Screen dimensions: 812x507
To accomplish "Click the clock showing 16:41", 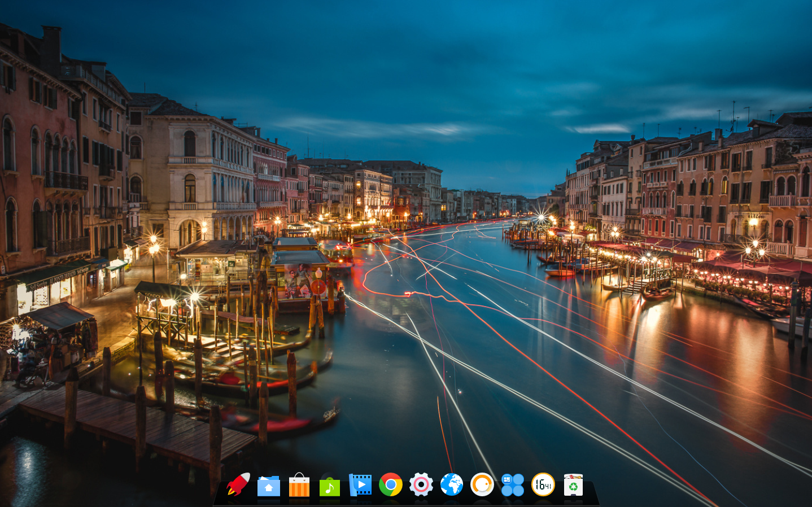I will [x=543, y=484].
